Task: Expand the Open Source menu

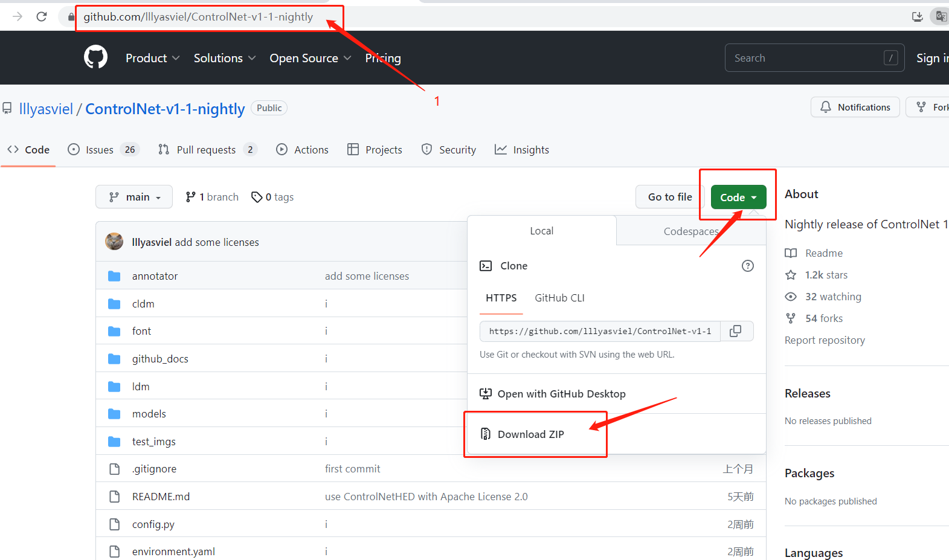Action: coord(310,58)
